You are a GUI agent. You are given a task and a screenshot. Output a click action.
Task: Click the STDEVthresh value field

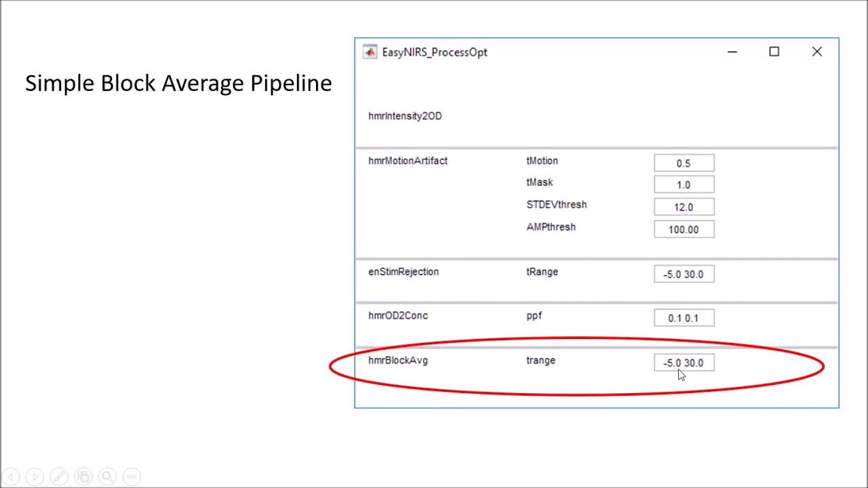click(x=684, y=207)
